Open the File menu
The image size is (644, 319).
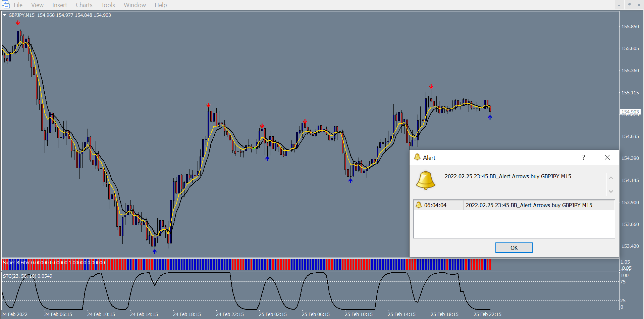(18, 5)
